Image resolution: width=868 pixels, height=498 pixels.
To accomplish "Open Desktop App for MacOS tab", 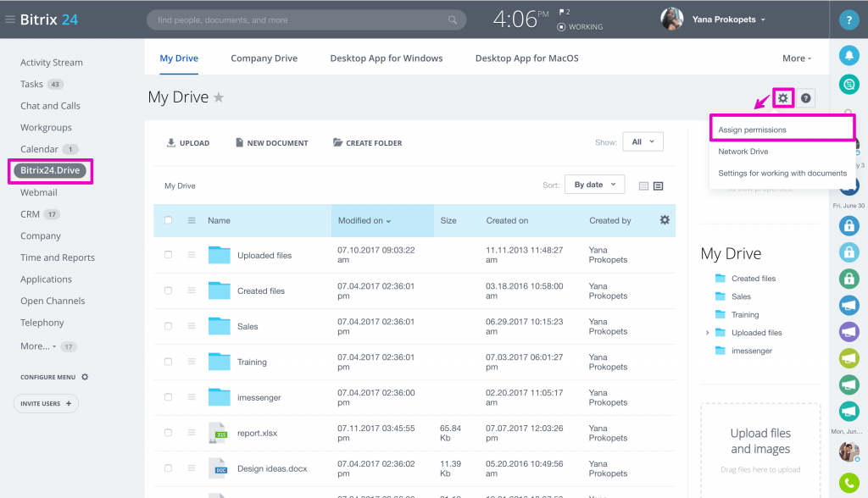I will click(x=527, y=58).
